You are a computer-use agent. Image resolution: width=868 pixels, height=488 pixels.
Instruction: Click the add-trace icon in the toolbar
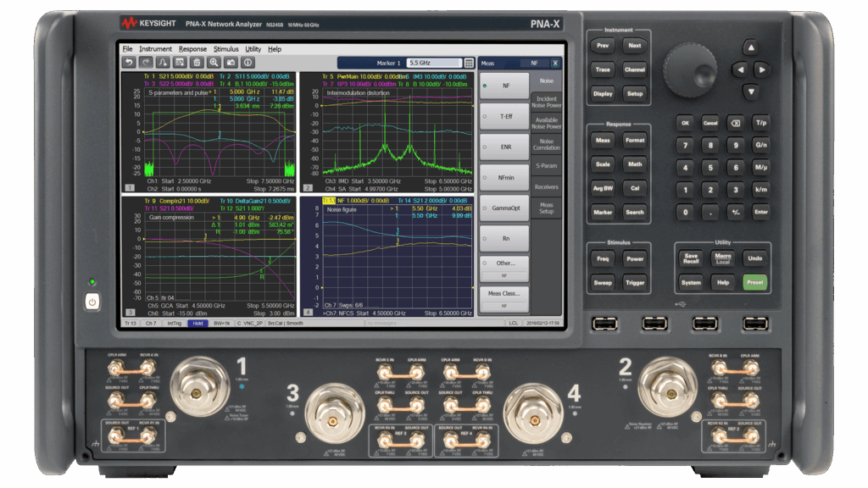click(x=163, y=63)
